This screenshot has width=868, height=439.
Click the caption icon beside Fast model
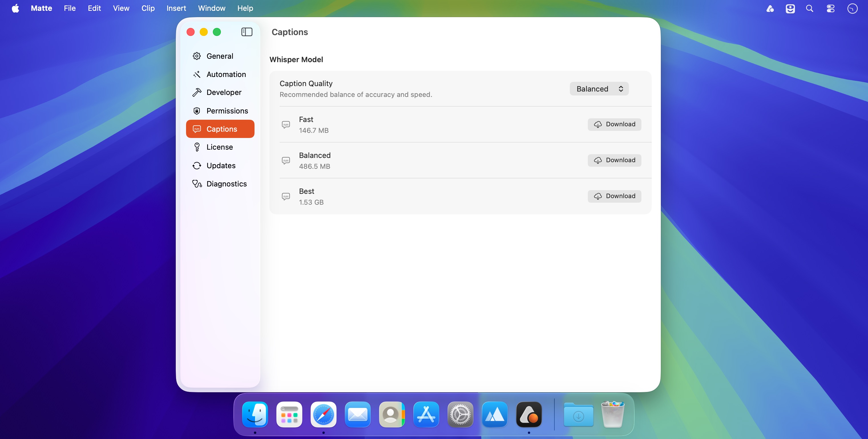coord(286,125)
